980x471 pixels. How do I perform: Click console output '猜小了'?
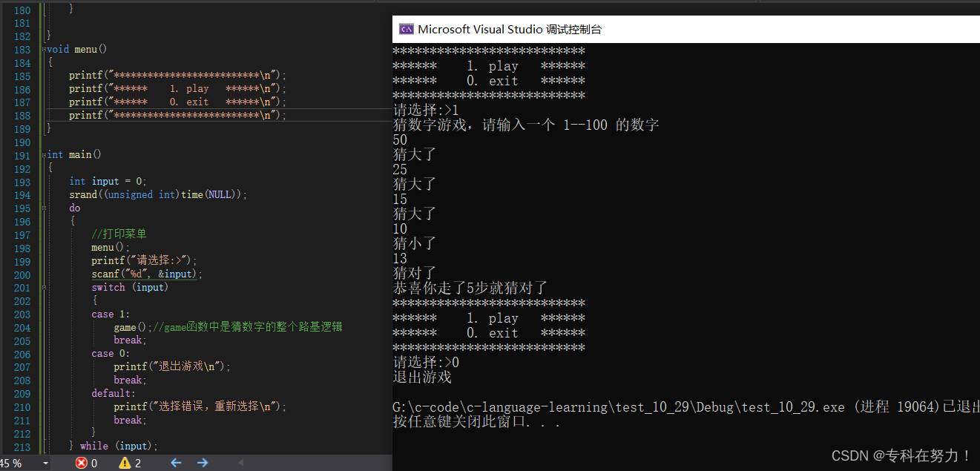click(415, 243)
